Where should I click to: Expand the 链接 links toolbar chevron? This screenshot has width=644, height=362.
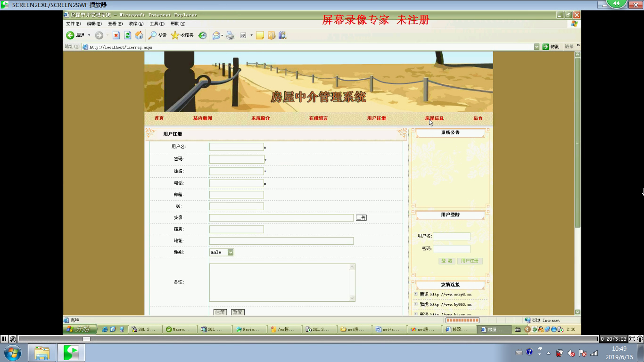click(x=578, y=46)
